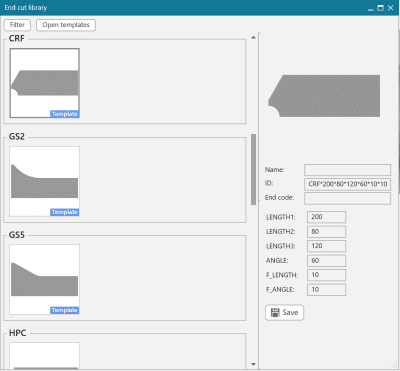
Task: Select the GS2 end cut thumbnail
Action: pos(45,181)
